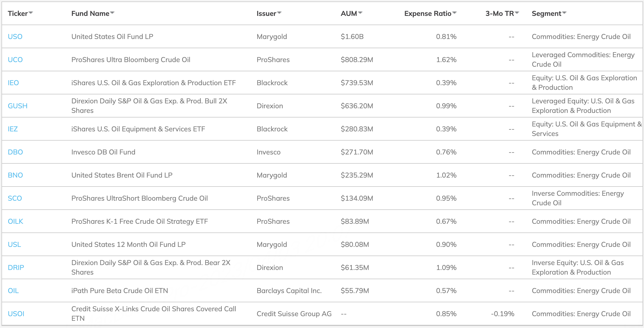The height and width of the screenshot is (328, 644).
Task: Open the OILK ticker link
Action: tap(16, 221)
